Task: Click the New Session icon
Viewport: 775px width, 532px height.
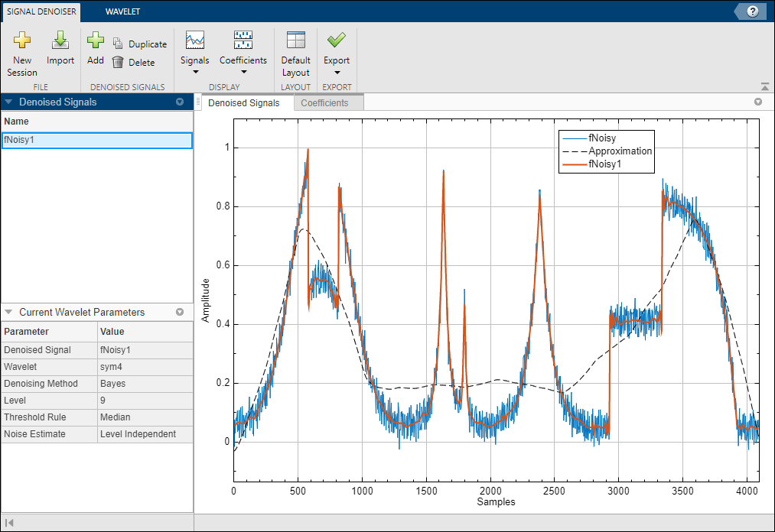Action: 22,41
